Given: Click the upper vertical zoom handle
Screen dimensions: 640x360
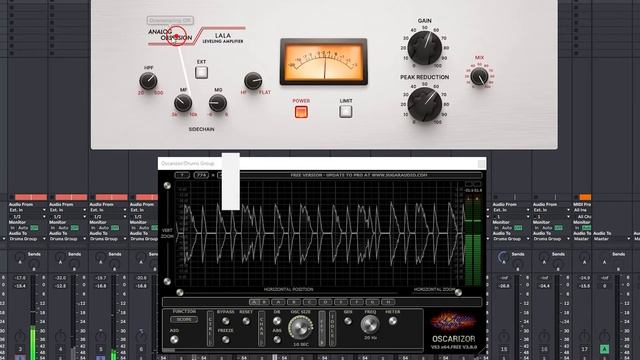Looking at the screenshot, I should coord(167,186).
